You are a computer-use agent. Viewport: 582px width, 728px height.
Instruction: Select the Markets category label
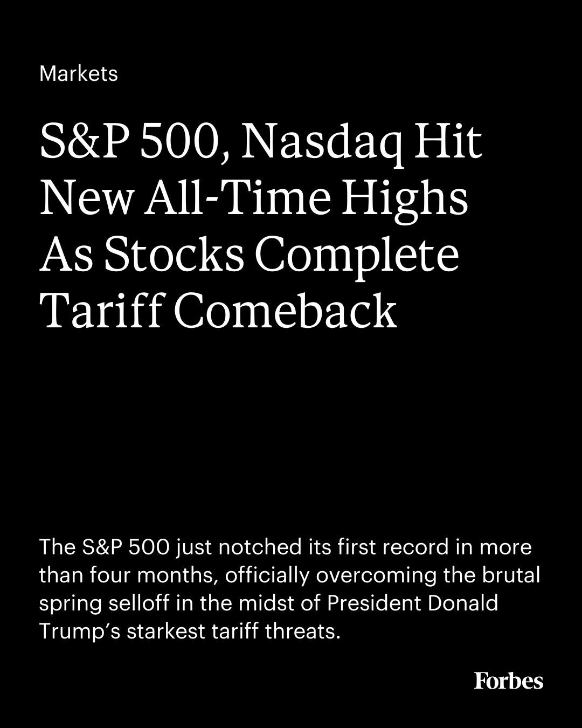79,73
